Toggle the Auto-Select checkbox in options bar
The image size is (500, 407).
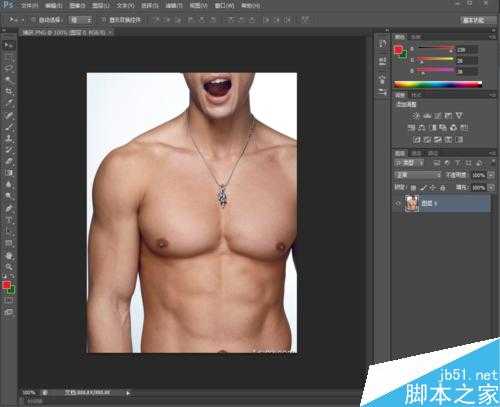coord(33,20)
